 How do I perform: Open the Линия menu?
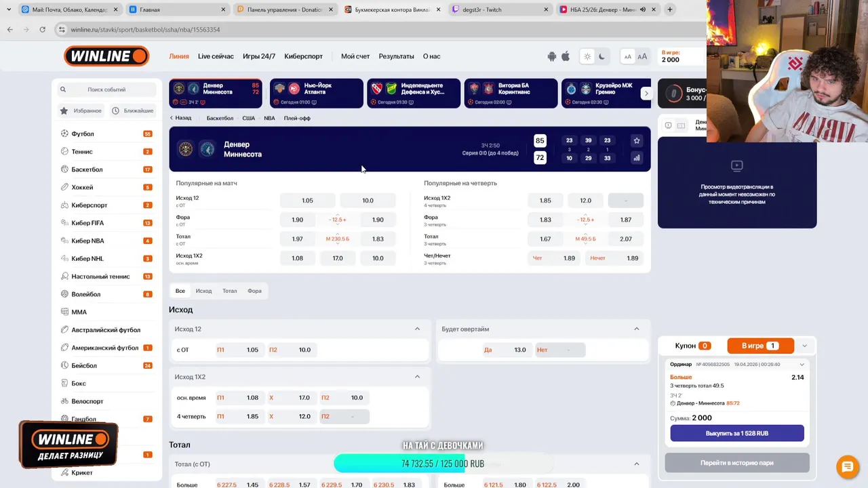pyautogui.click(x=179, y=56)
